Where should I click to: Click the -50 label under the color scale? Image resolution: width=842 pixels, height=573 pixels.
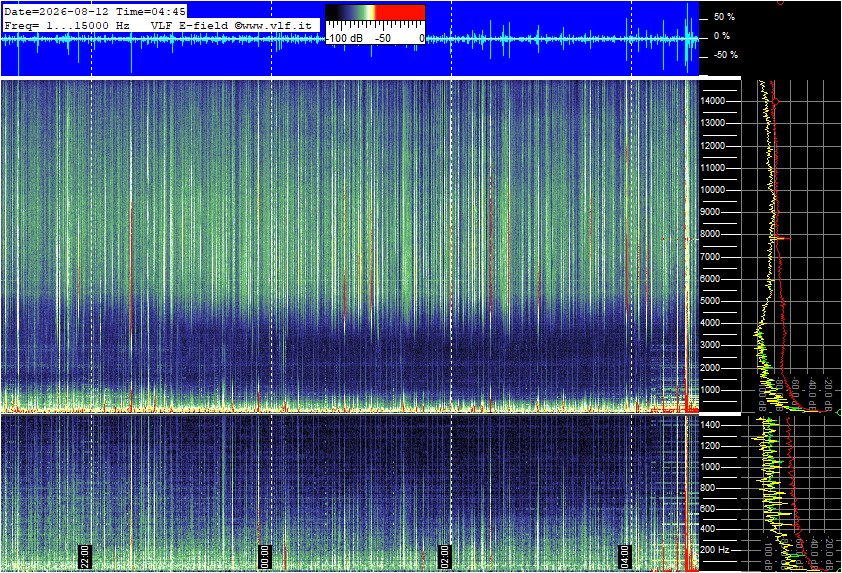coord(383,39)
